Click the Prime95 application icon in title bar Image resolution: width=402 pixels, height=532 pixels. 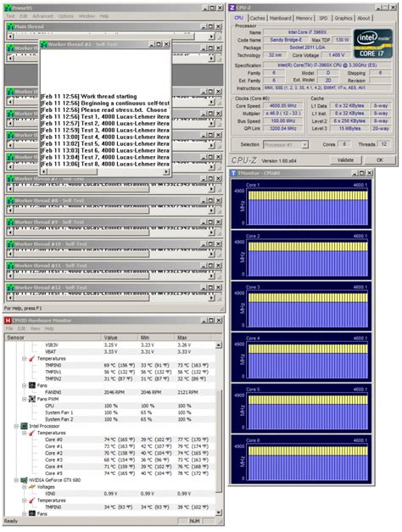(x=8, y=8)
